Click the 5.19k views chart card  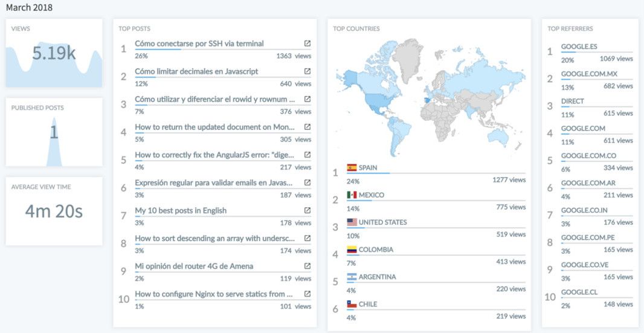[x=54, y=53]
